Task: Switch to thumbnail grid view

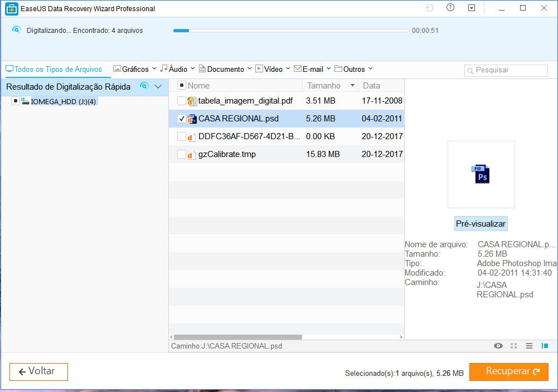Action: tap(514, 346)
